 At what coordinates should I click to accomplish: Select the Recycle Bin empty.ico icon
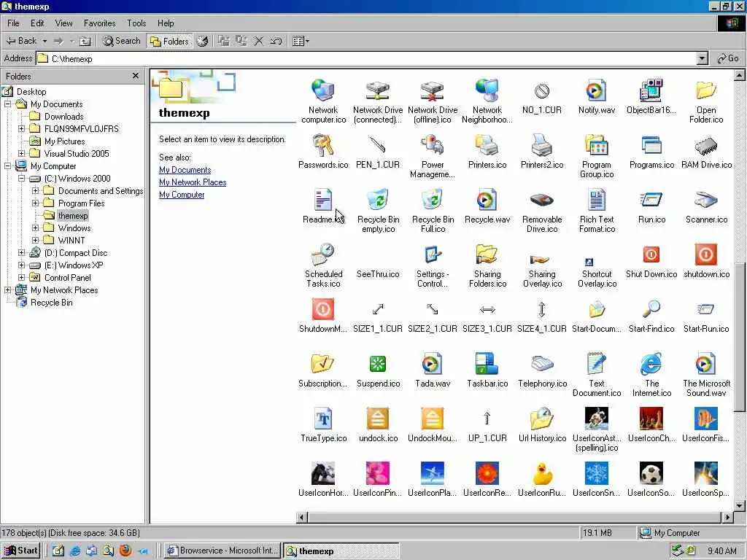(379, 200)
